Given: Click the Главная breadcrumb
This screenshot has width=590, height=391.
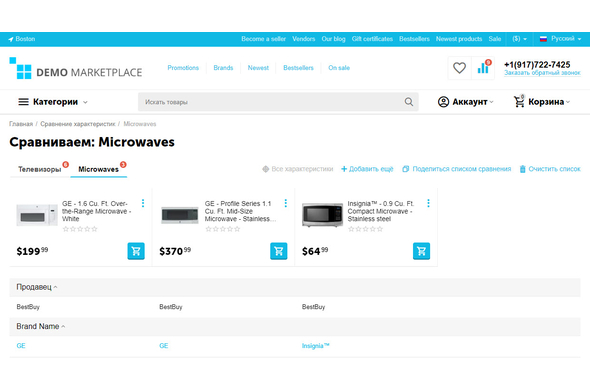Looking at the screenshot, I should coord(21,124).
